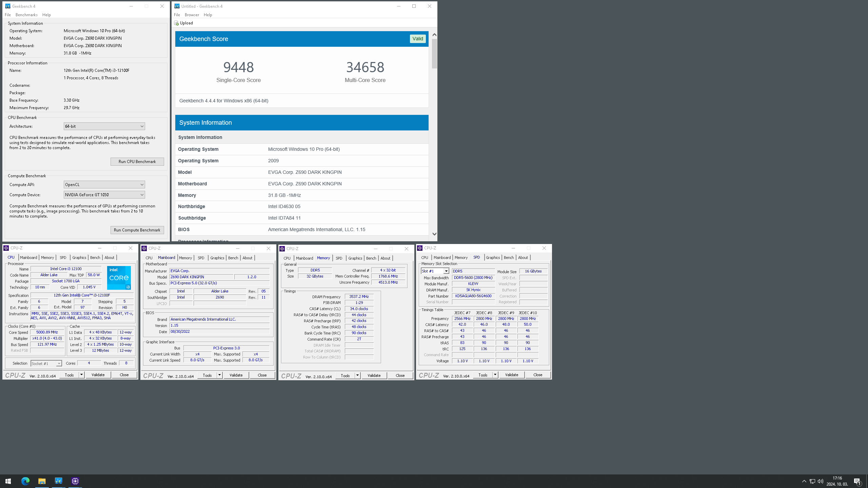
Task: Click BIOS Date value 08/30/2022
Action: 219,332
